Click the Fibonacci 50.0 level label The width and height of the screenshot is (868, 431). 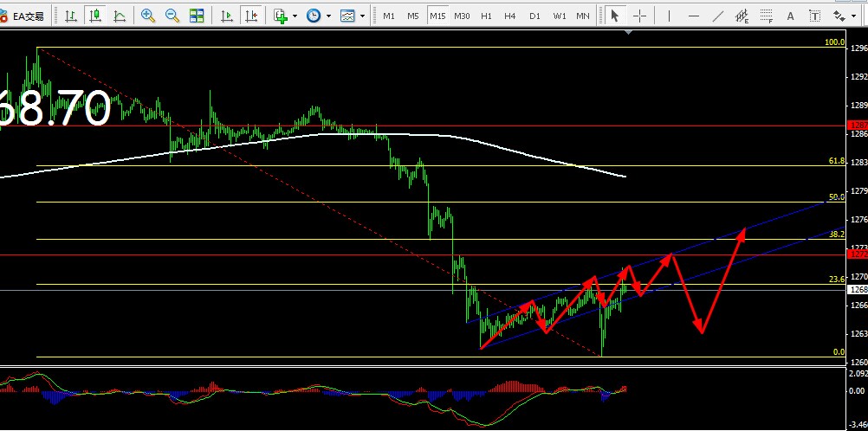tap(837, 197)
